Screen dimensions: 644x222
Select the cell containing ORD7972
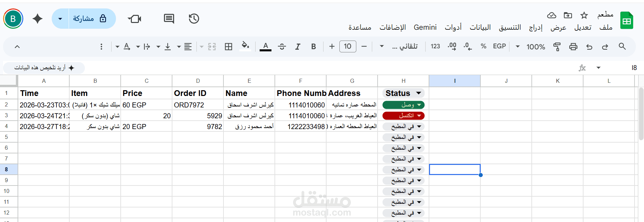pyautogui.click(x=198, y=105)
